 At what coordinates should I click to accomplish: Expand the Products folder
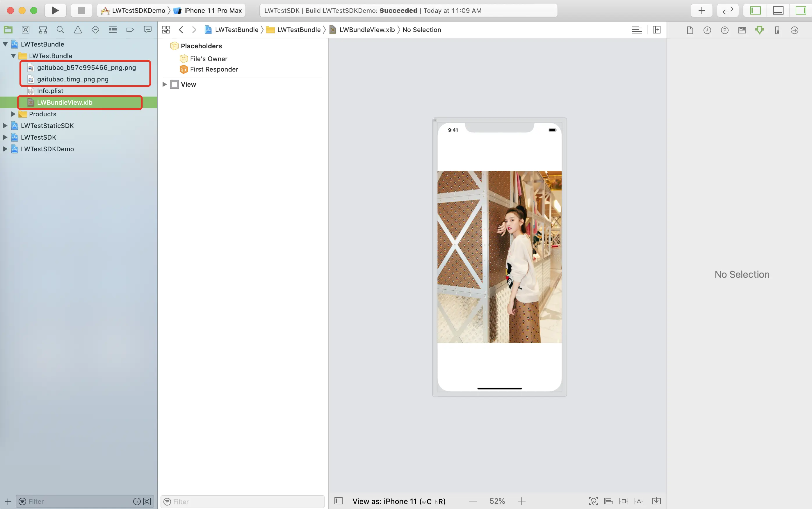click(13, 114)
